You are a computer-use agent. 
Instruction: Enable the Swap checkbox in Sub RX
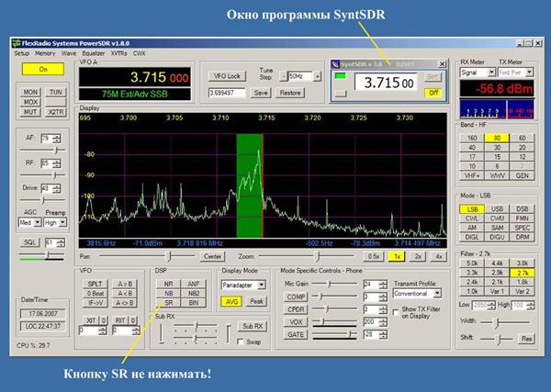(241, 342)
